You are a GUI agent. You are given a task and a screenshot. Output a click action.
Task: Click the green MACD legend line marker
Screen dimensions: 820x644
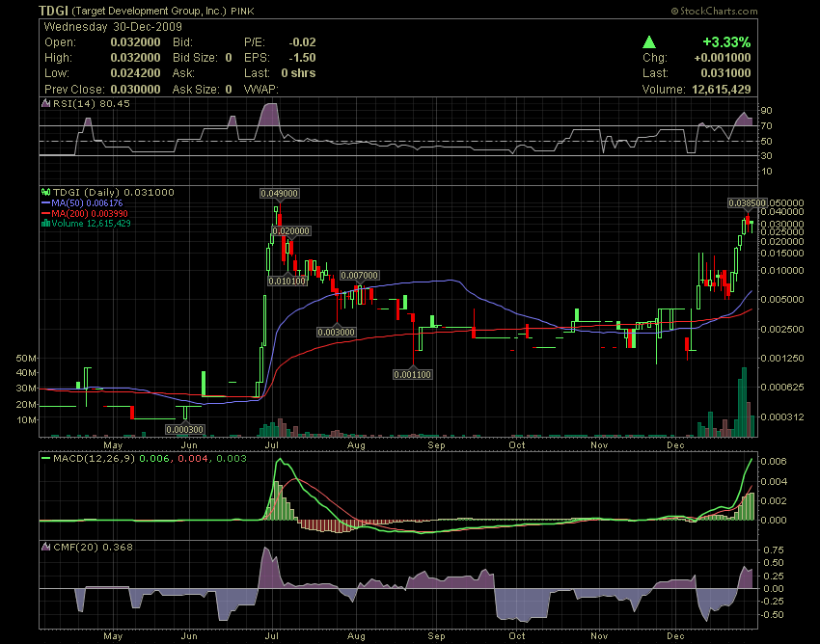[46, 459]
